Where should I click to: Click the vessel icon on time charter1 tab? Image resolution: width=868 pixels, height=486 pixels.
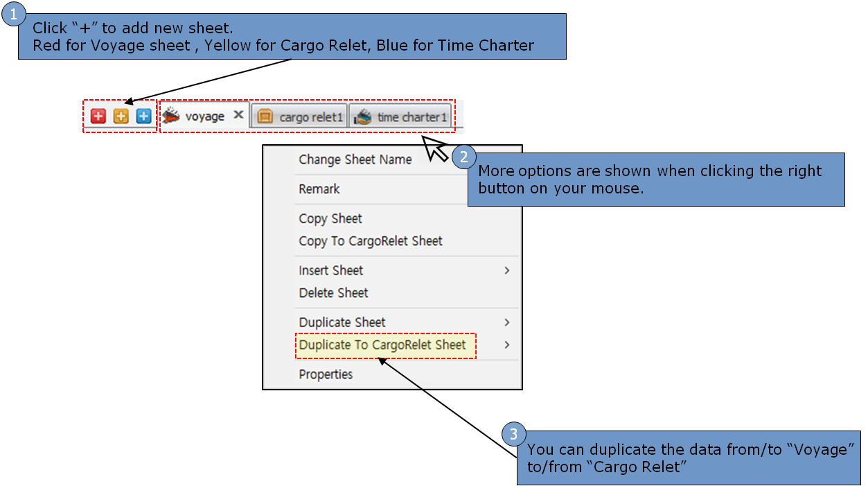[x=362, y=117]
